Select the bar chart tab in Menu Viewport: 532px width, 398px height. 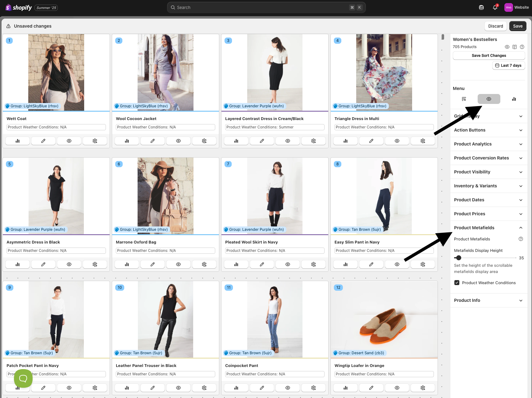tap(514, 99)
